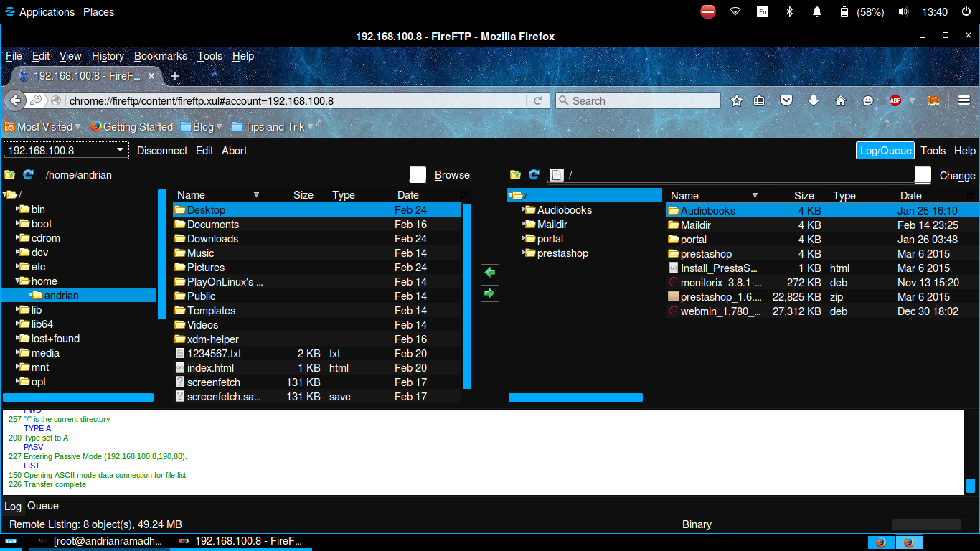Click the column picker icon in remote file list
The height and width of the screenshot is (551, 980).
971,196
